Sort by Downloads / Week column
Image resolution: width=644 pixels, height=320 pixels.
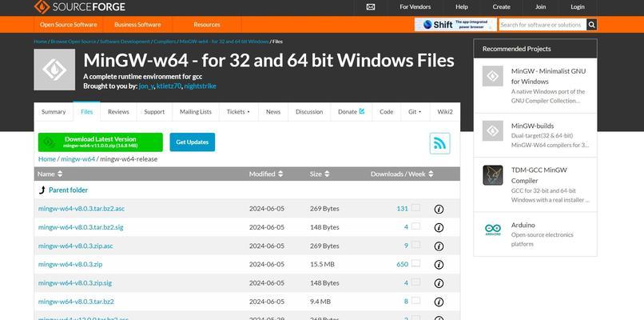coord(402,174)
